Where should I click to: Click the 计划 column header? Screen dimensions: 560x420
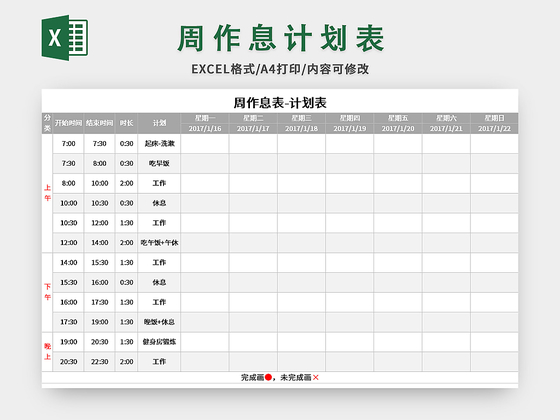point(159,123)
